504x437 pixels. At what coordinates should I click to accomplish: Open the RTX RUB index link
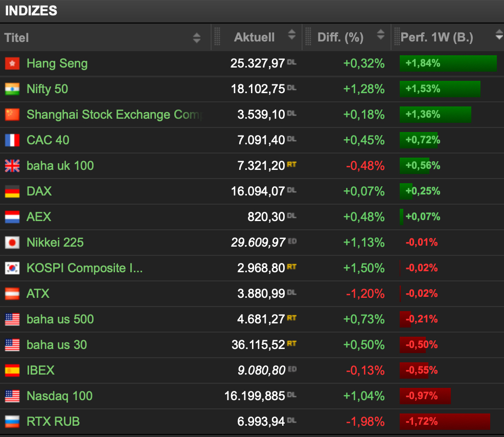point(53,422)
